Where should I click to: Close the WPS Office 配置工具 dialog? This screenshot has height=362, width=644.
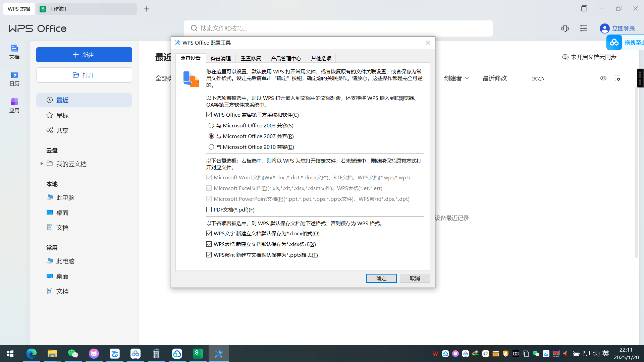point(428,43)
